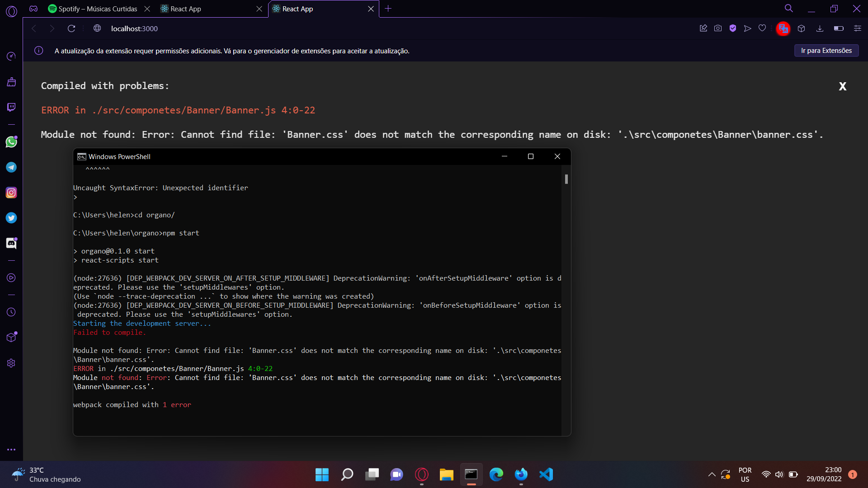Close the first React App tab

259,9
